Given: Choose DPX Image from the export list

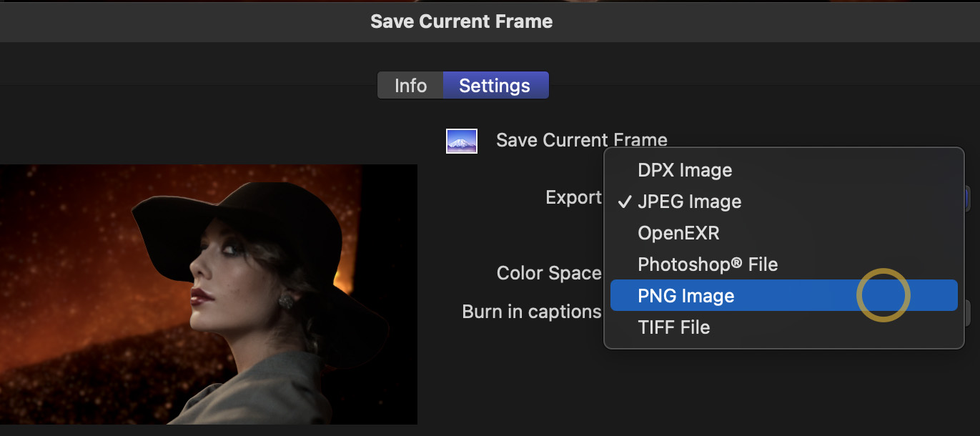Looking at the screenshot, I should 685,170.
